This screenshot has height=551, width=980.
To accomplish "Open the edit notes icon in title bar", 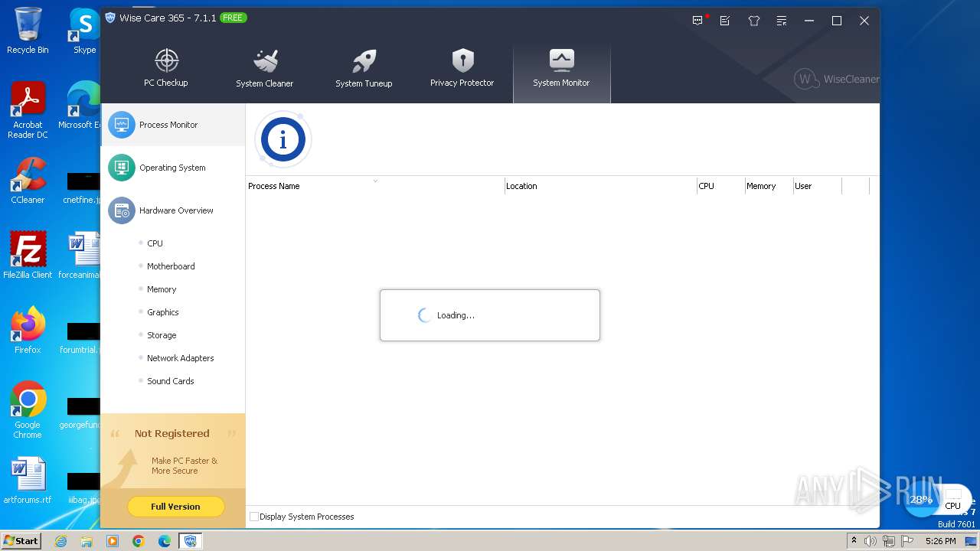I will [x=725, y=21].
